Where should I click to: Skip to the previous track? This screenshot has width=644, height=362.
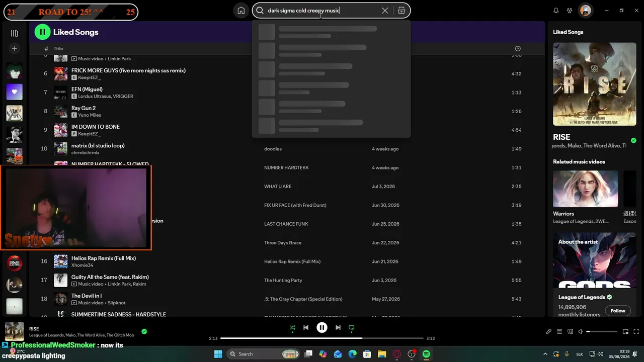306,328
